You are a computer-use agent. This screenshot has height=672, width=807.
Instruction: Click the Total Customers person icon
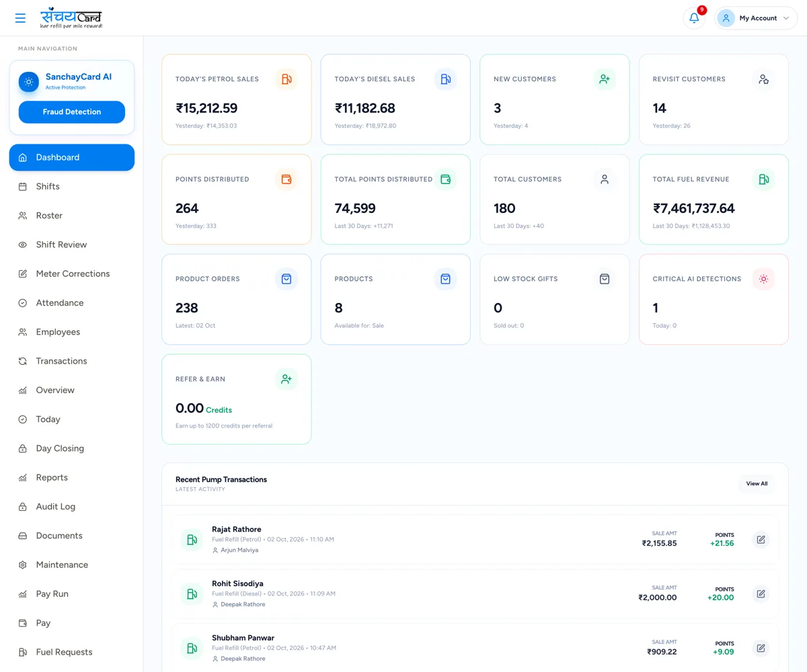[x=605, y=179]
